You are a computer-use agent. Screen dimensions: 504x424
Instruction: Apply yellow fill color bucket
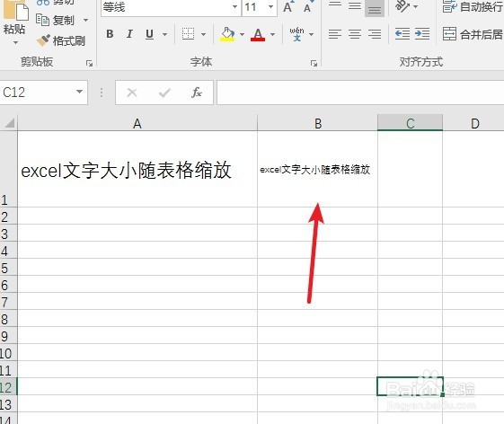(227, 34)
